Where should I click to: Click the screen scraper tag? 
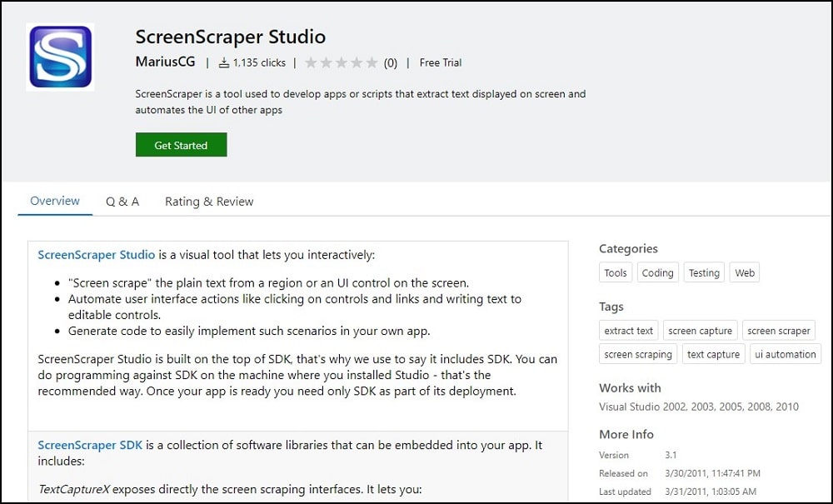pyautogui.click(x=778, y=331)
